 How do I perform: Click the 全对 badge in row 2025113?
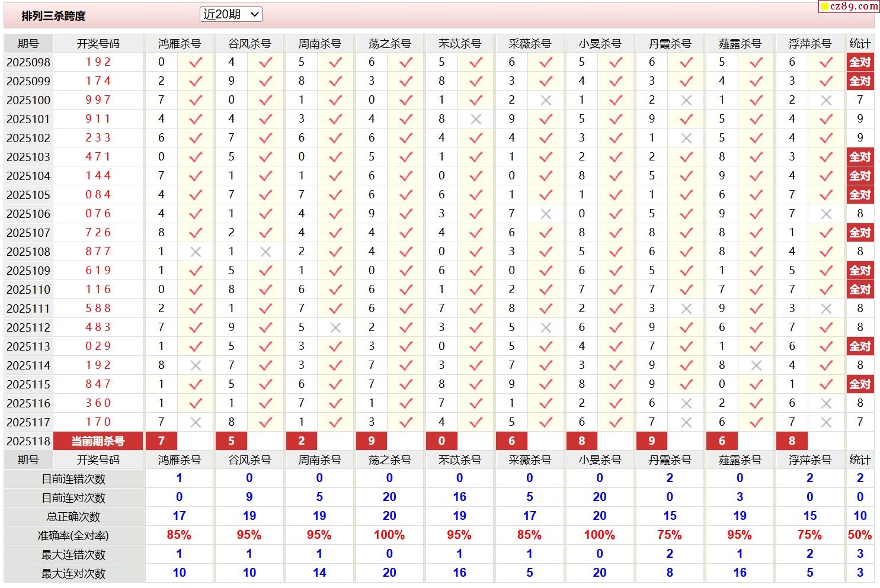860,346
